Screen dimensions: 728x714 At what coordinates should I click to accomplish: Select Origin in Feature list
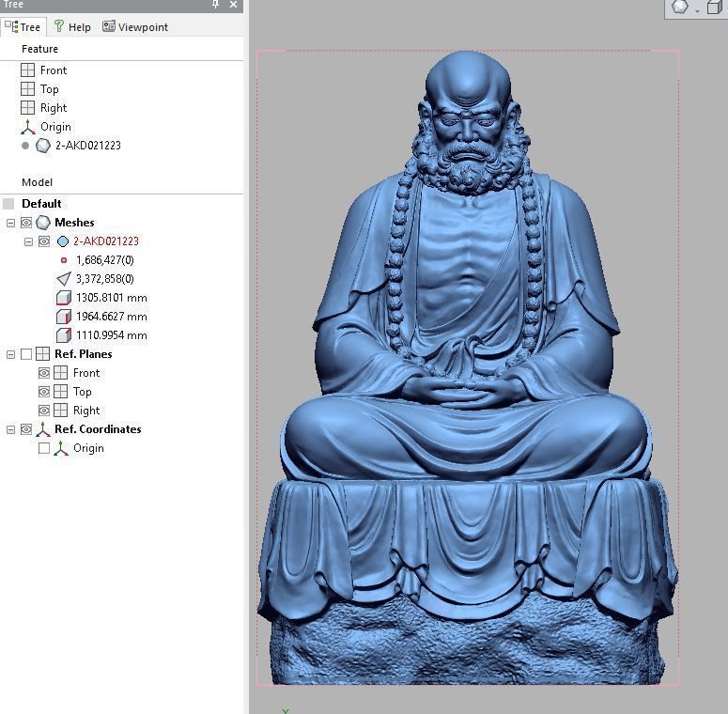click(x=55, y=127)
